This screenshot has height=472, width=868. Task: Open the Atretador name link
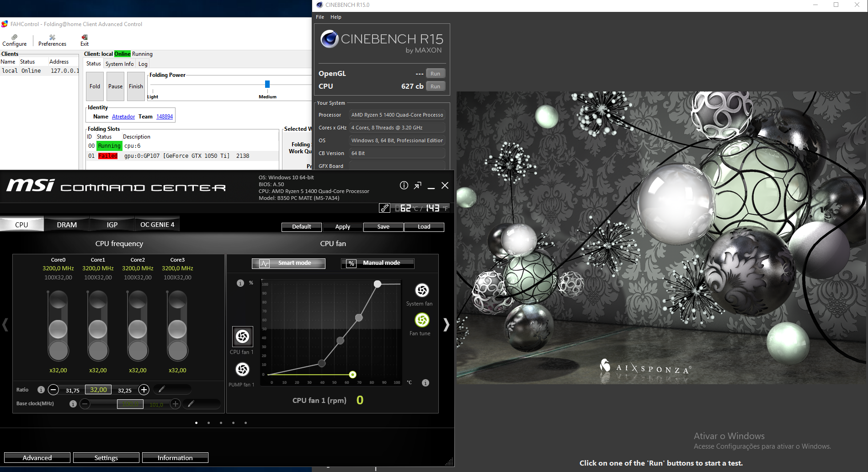(x=123, y=117)
